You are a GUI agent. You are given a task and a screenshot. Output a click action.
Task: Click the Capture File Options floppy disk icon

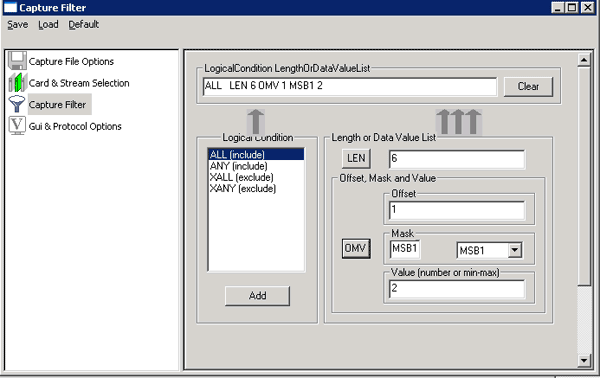coord(17,61)
